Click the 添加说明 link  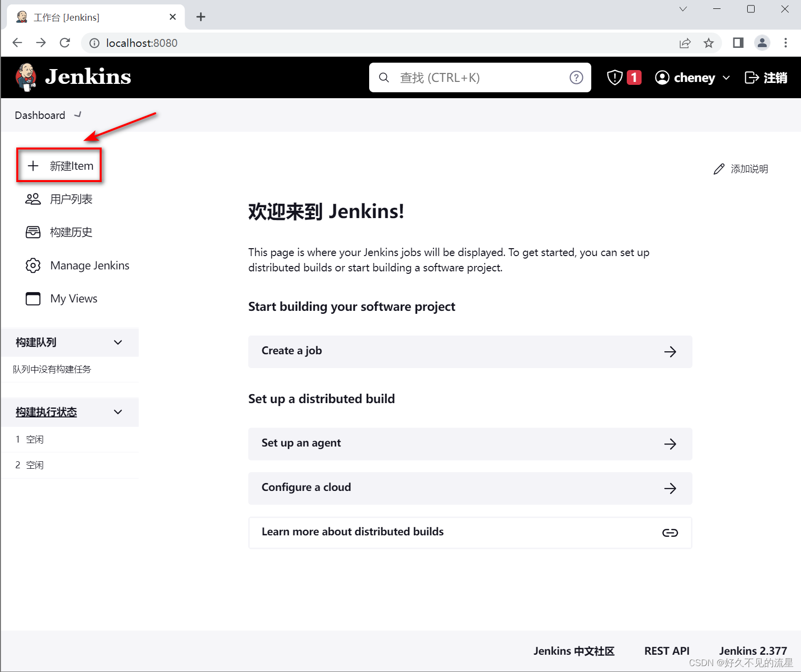click(x=741, y=169)
